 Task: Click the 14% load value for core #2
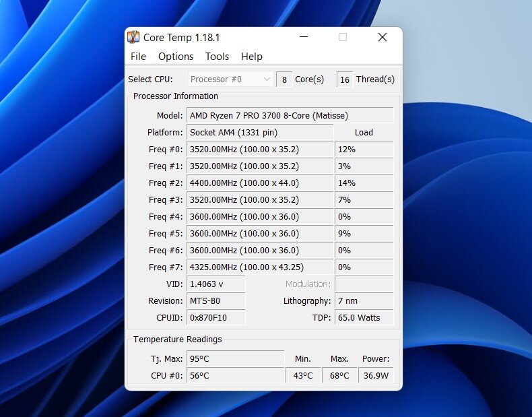[x=364, y=183]
